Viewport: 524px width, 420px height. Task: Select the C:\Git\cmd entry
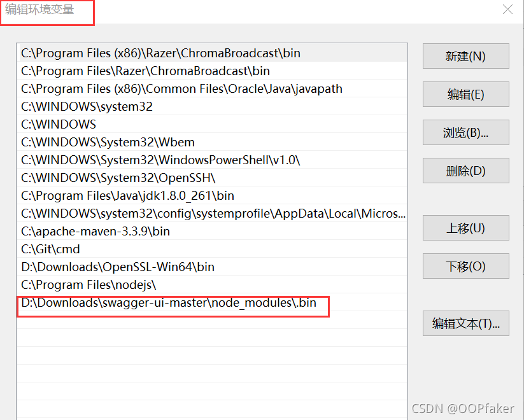click(212, 249)
